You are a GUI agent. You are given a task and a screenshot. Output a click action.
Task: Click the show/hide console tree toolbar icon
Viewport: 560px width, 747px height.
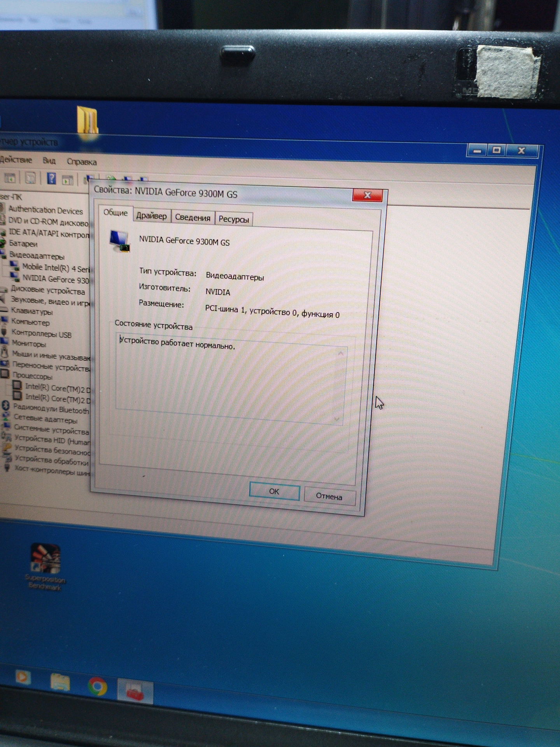[x=10, y=178]
